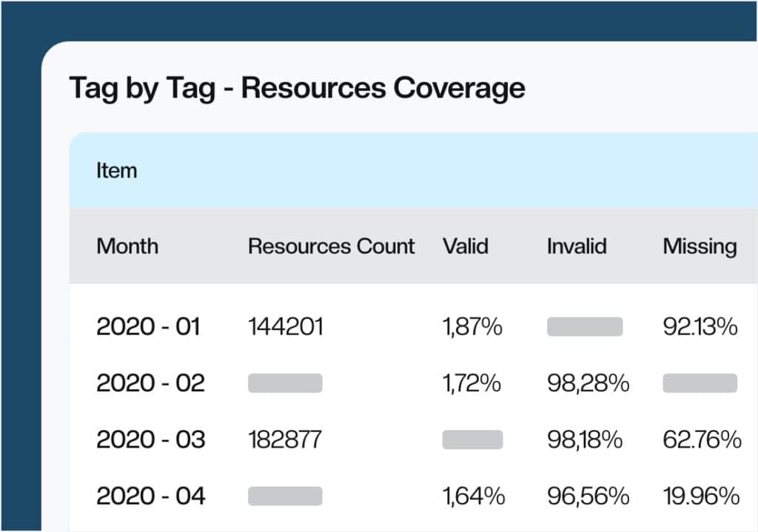This screenshot has width=758, height=532.
Task: Sort by the "Resources Count" column header
Action: pyautogui.click(x=331, y=246)
